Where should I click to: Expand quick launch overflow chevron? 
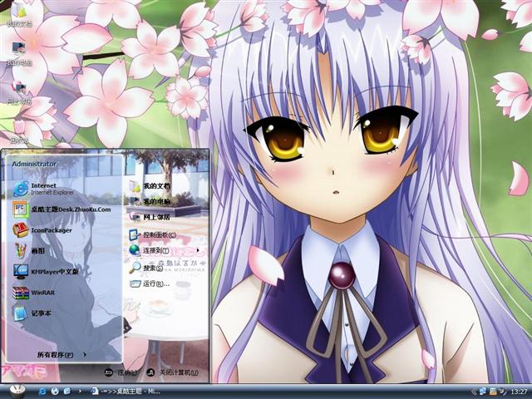pyautogui.click(x=80, y=392)
